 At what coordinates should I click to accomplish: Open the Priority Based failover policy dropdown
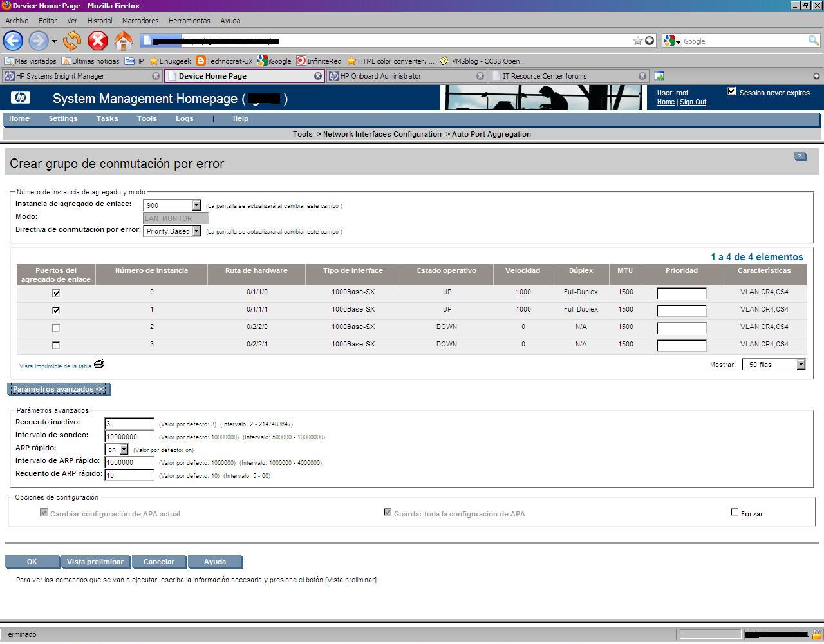coord(196,231)
